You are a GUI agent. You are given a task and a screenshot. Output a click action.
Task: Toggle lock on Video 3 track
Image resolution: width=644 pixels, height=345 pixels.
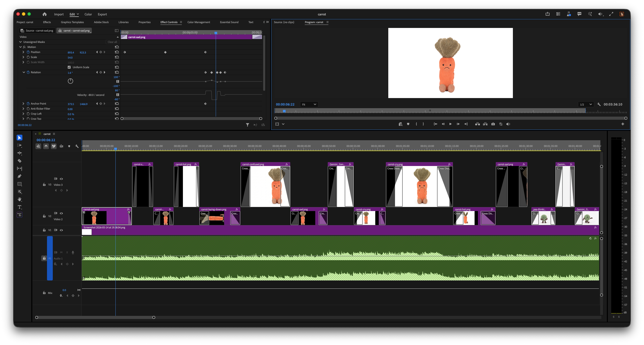(x=44, y=185)
